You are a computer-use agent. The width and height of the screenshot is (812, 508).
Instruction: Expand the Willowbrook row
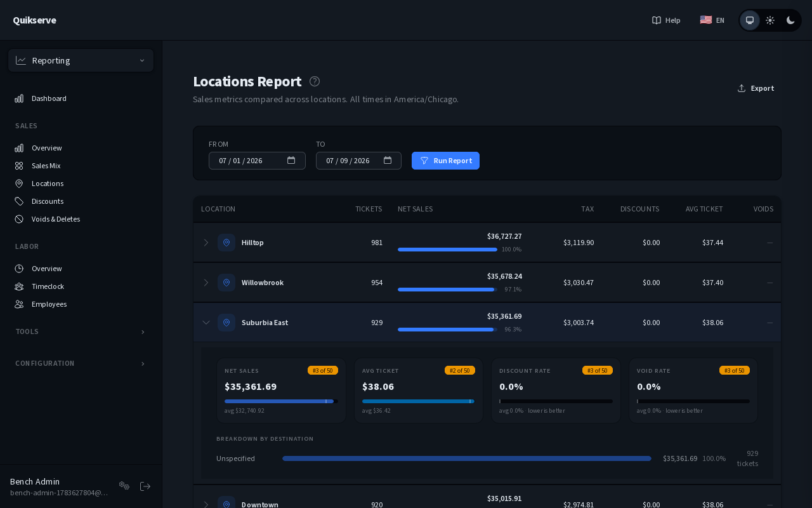pos(206,283)
